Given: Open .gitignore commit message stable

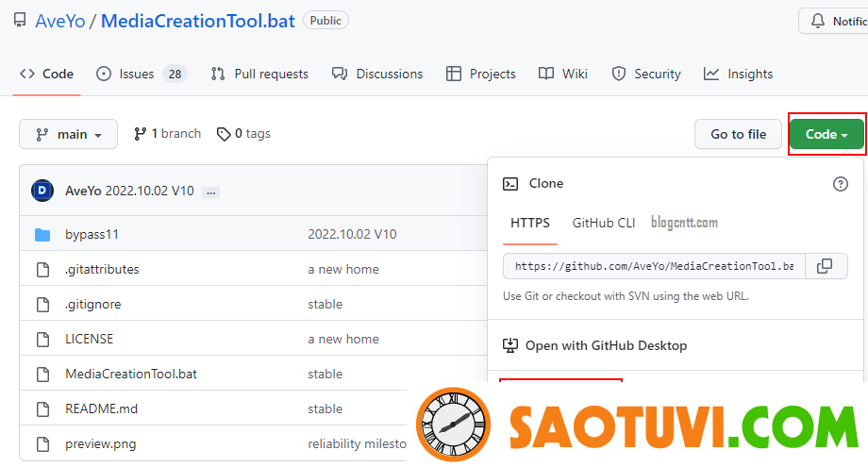Looking at the screenshot, I should [x=325, y=304].
